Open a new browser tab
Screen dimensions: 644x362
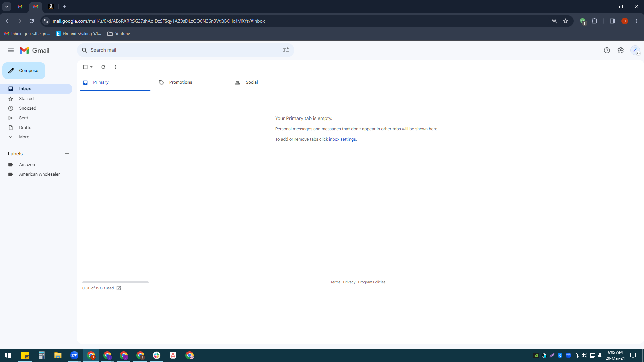64,7
